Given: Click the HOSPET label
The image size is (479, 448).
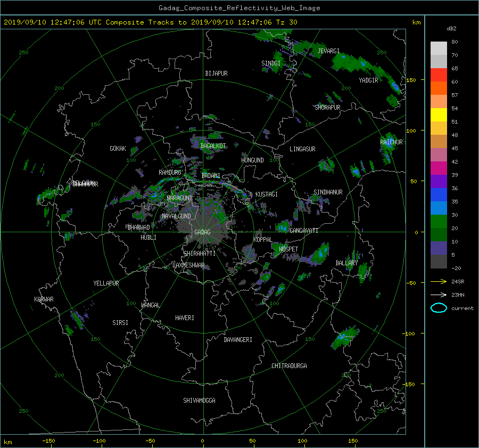Looking at the screenshot, I should coord(288,249).
